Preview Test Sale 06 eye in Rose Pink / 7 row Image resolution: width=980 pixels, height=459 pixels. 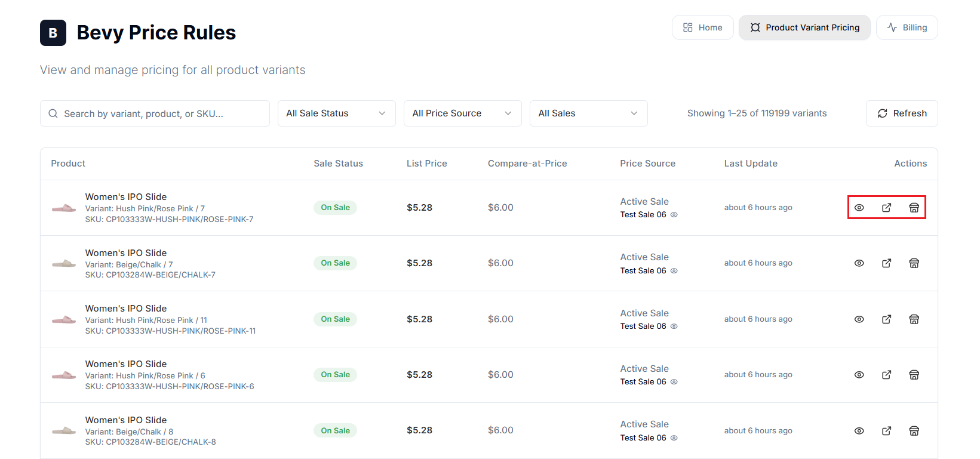[674, 215]
